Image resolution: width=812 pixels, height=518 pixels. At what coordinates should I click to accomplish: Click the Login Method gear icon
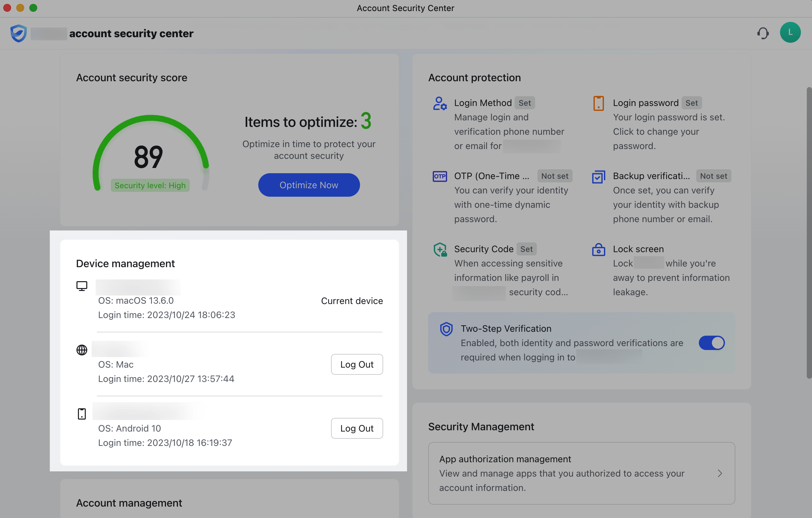(440, 103)
